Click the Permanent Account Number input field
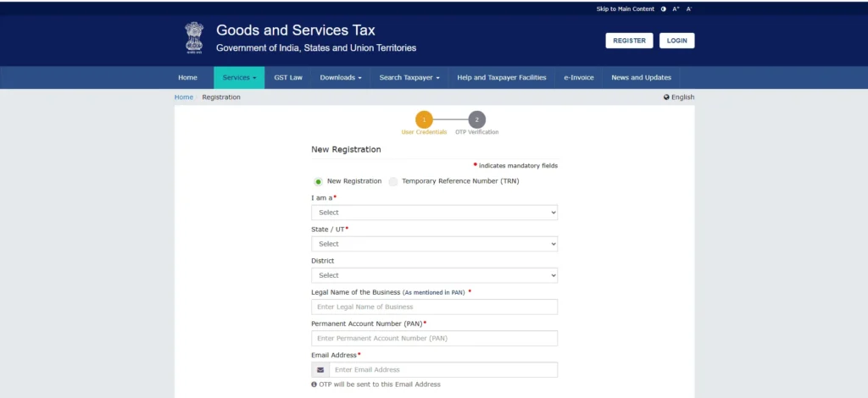This screenshot has width=868, height=398. tap(434, 339)
